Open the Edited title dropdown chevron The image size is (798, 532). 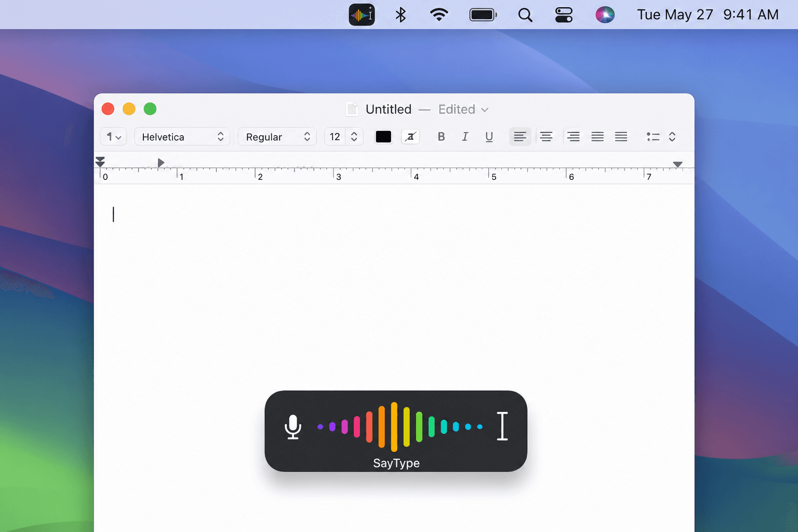(485, 110)
